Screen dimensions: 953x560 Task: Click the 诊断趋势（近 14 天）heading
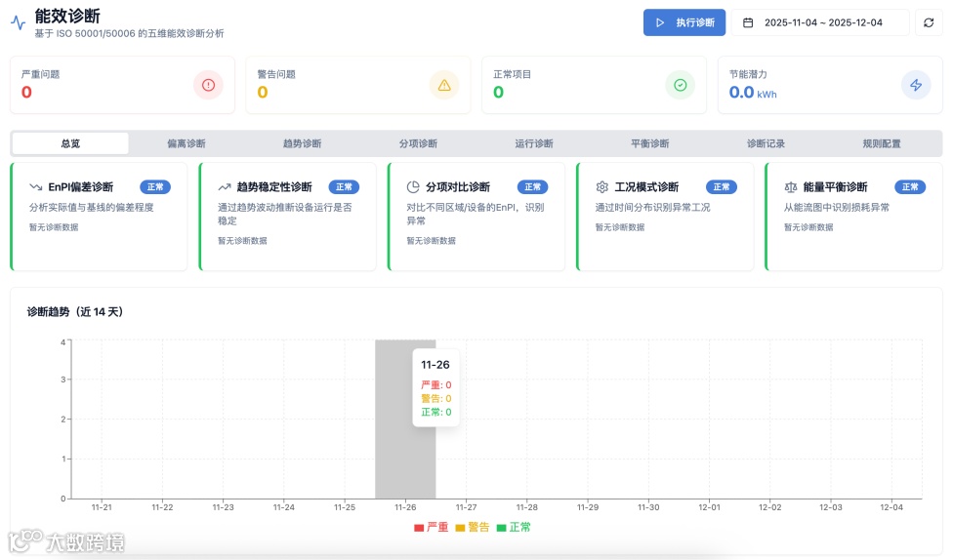pos(75,311)
